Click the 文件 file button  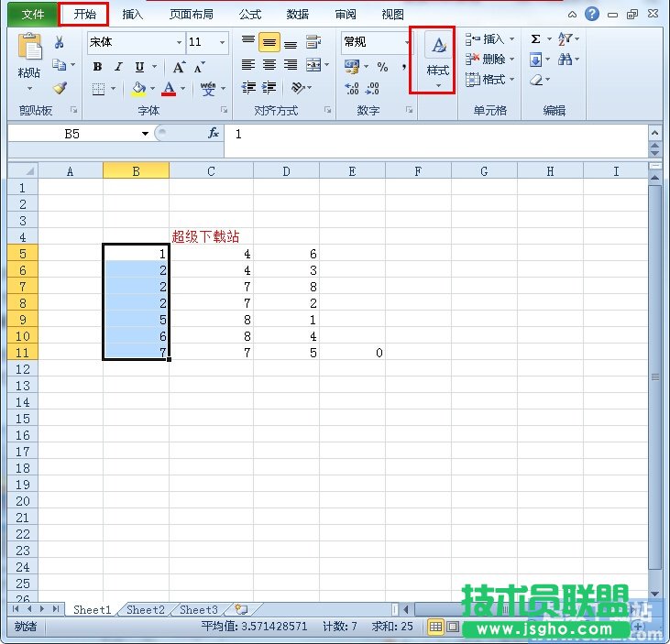[x=33, y=15]
